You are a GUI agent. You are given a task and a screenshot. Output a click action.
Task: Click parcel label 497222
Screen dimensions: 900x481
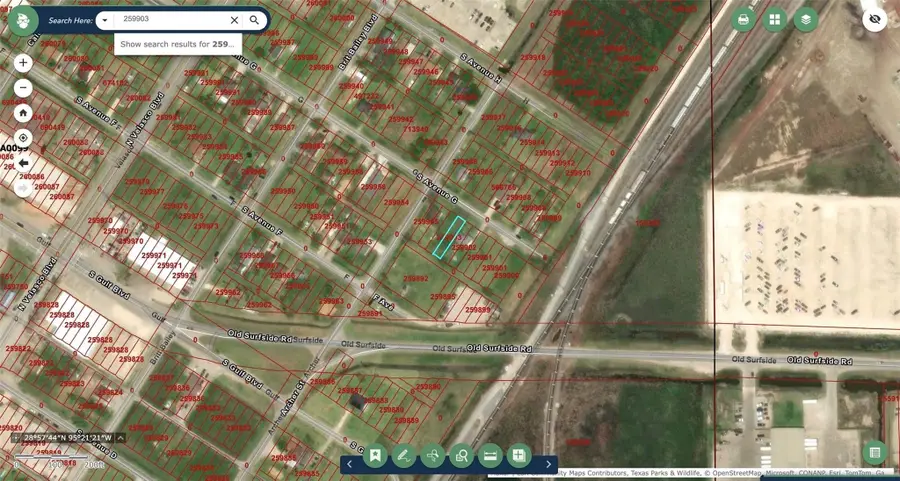tap(366, 96)
